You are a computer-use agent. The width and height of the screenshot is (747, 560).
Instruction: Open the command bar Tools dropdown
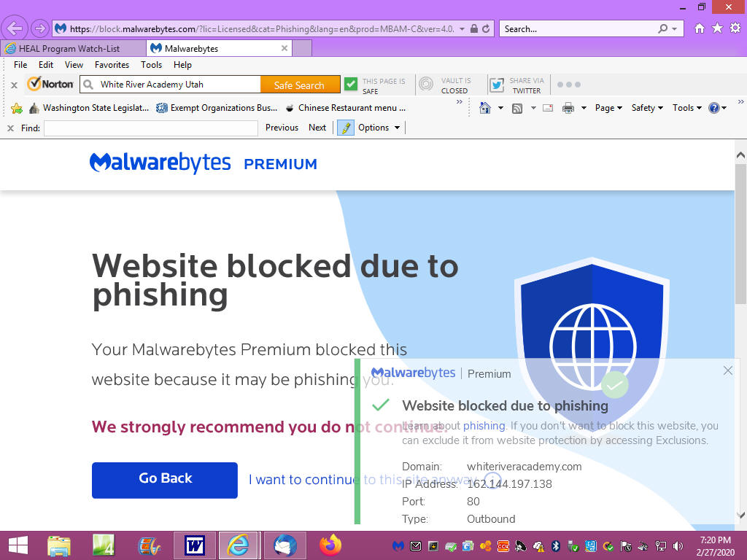[x=687, y=108]
